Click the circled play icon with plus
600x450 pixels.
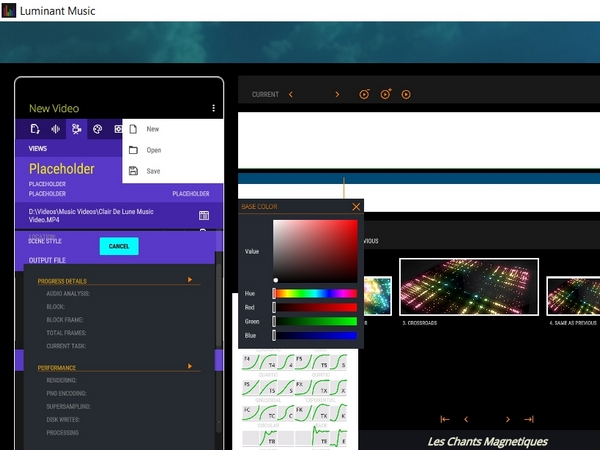[386, 94]
